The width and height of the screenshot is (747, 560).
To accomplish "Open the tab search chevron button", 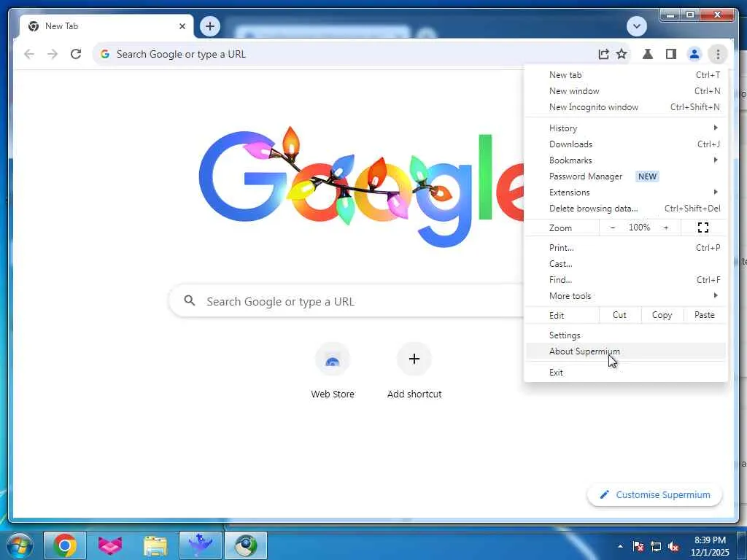I will click(x=636, y=26).
